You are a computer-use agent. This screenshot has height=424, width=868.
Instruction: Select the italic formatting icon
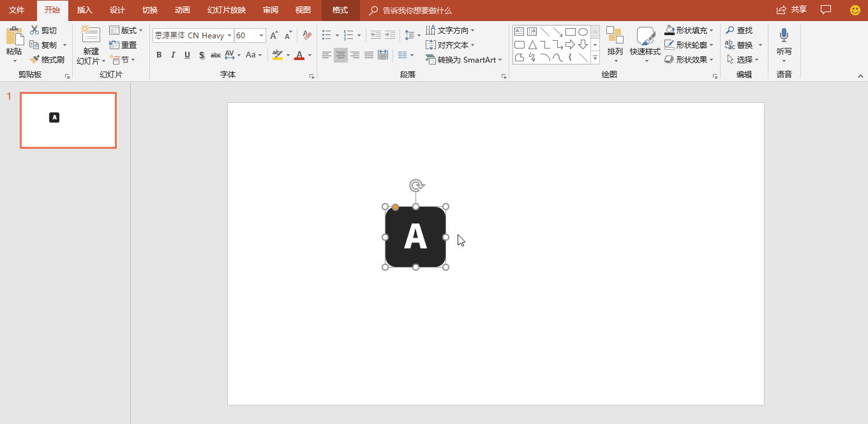(x=172, y=55)
